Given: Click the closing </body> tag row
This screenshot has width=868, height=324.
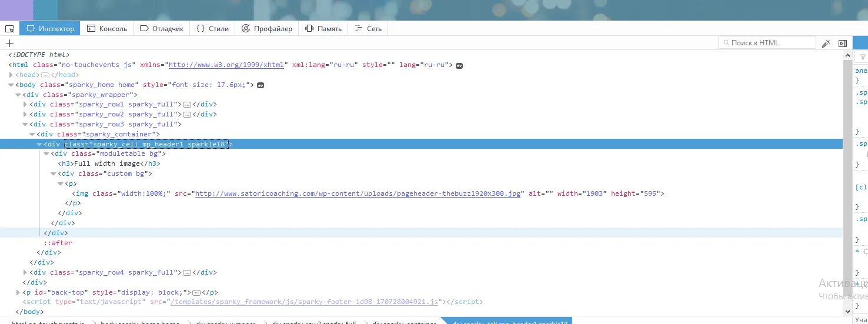Looking at the screenshot, I should [x=421, y=312].
